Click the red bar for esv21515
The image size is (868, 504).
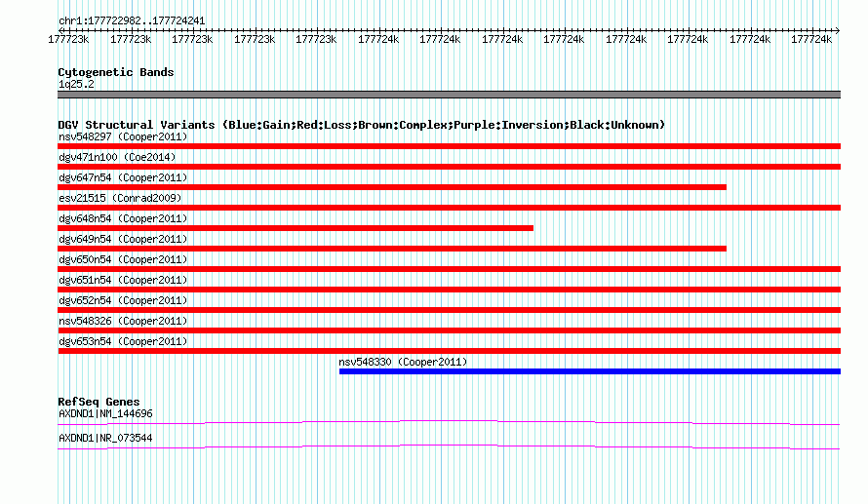tap(449, 208)
